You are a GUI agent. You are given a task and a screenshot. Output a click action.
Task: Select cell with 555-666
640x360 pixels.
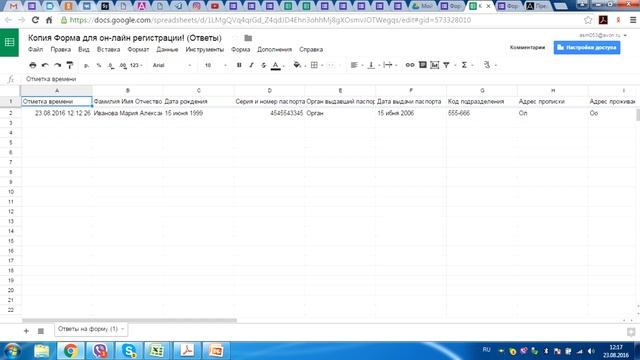click(482, 113)
